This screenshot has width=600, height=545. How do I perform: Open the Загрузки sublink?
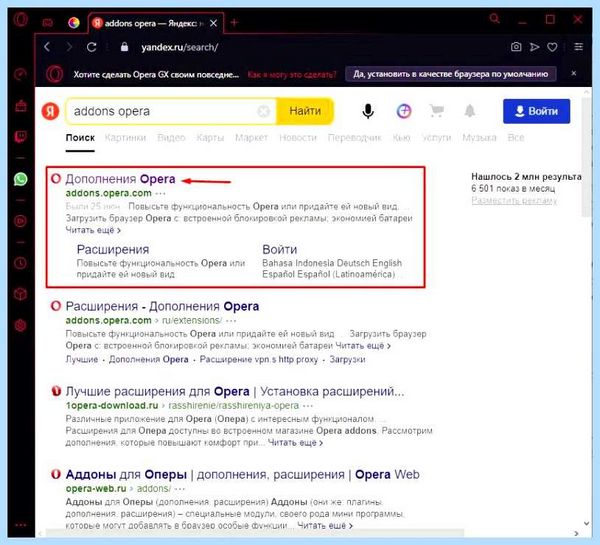click(347, 359)
